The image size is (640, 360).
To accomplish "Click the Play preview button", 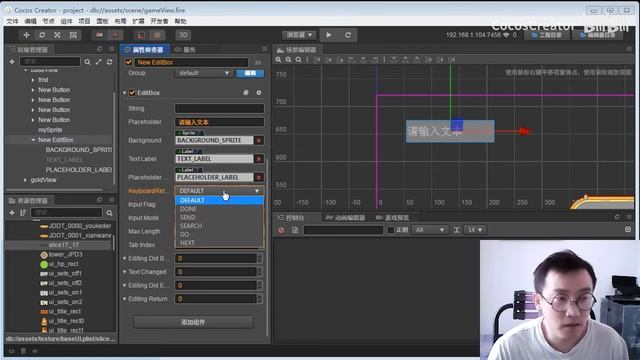I will pyautogui.click(x=329, y=35).
